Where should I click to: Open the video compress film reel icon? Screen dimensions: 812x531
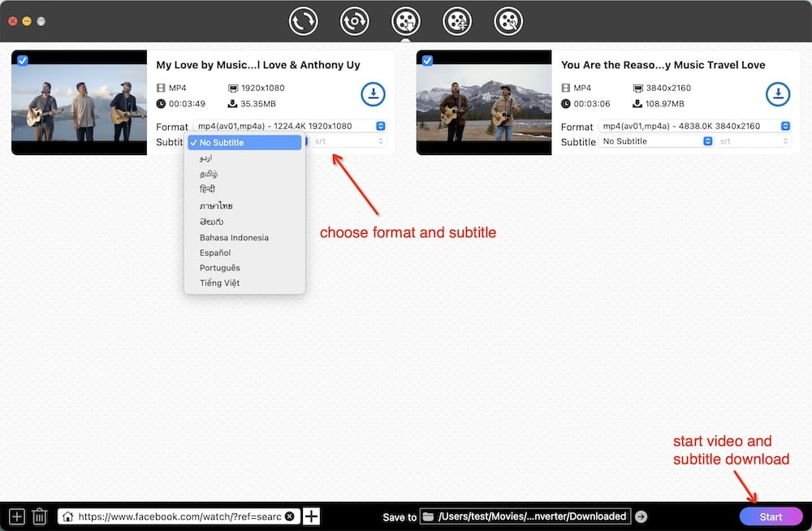pos(456,21)
